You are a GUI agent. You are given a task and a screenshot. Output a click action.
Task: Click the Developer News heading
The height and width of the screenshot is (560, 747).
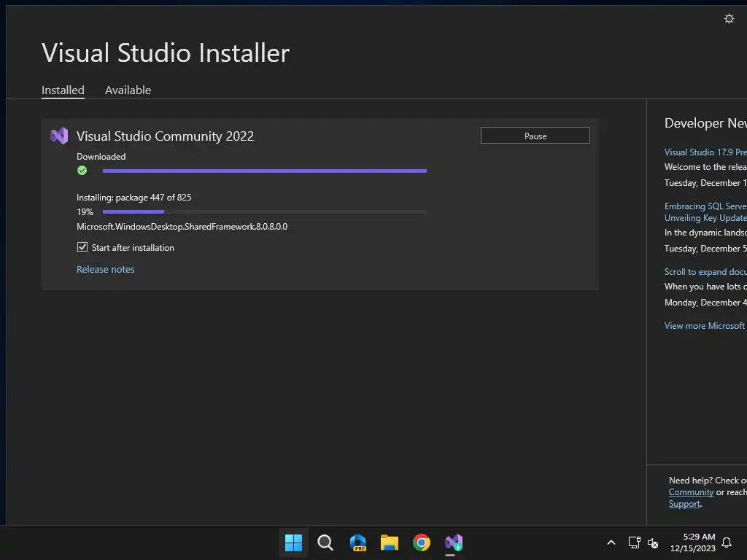pos(705,123)
